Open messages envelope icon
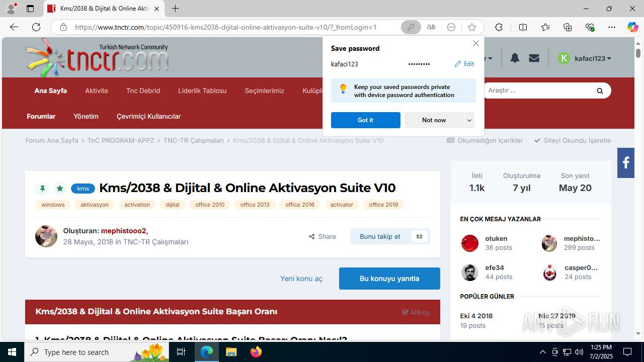644x362 pixels. pyautogui.click(x=534, y=58)
